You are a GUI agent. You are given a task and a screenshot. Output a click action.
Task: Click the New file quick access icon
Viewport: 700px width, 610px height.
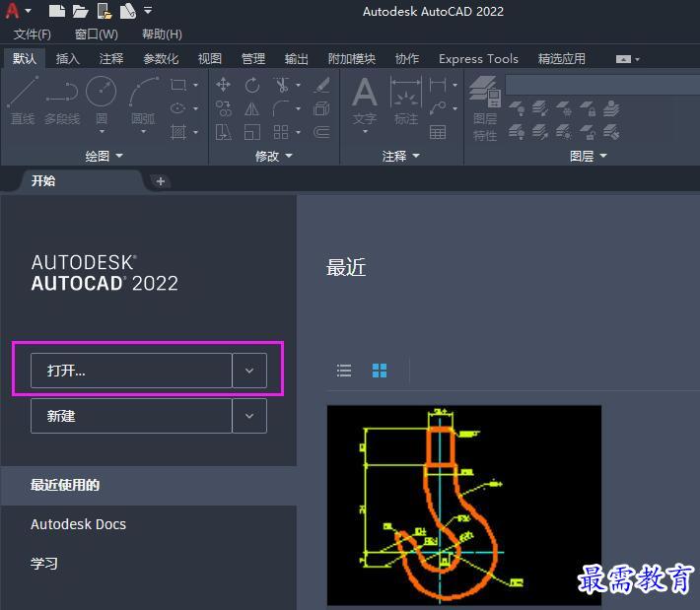57,11
